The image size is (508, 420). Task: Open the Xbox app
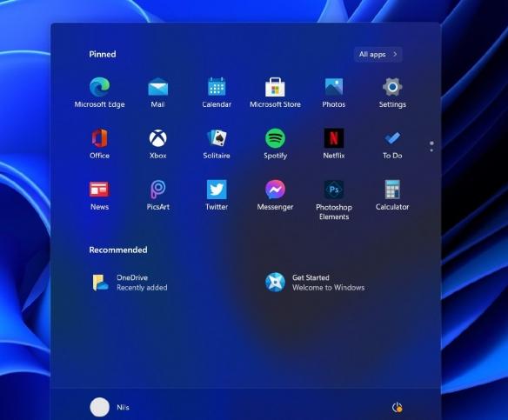(x=157, y=143)
